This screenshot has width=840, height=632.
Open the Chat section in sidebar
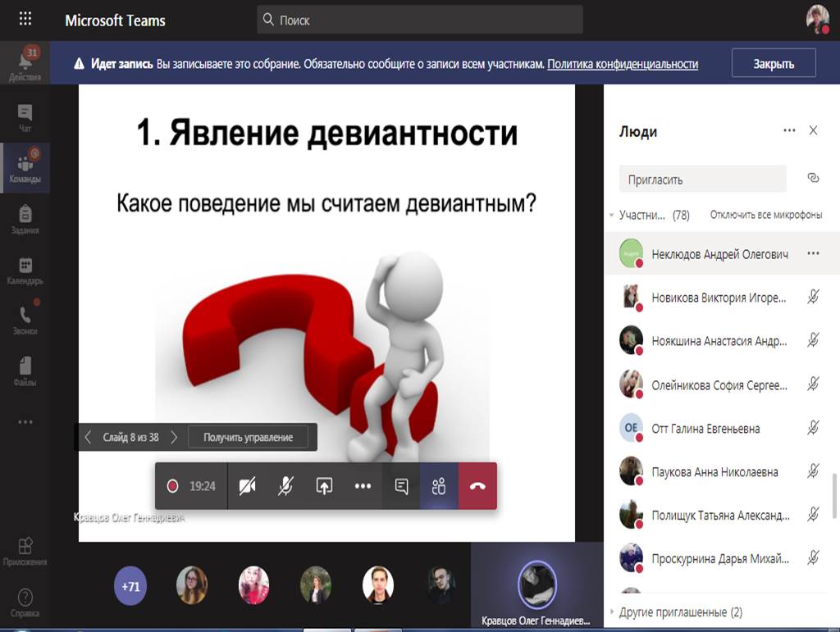[x=25, y=117]
